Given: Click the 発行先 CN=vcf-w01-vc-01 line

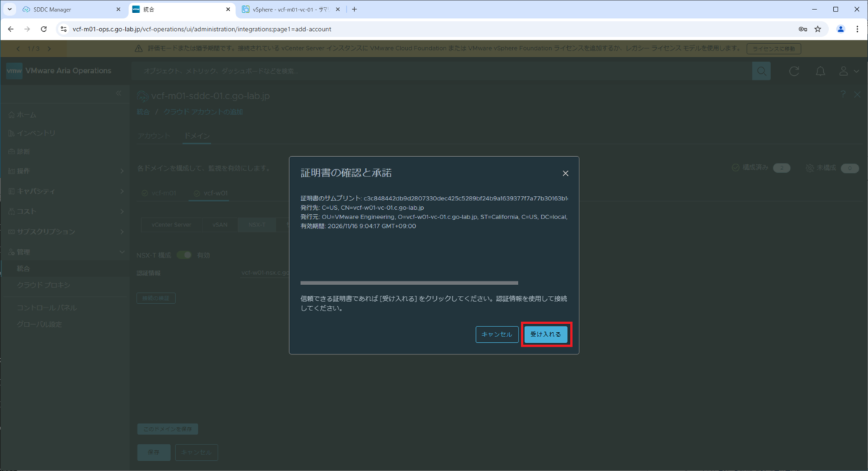Looking at the screenshot, I should click(x=362, y=208).
